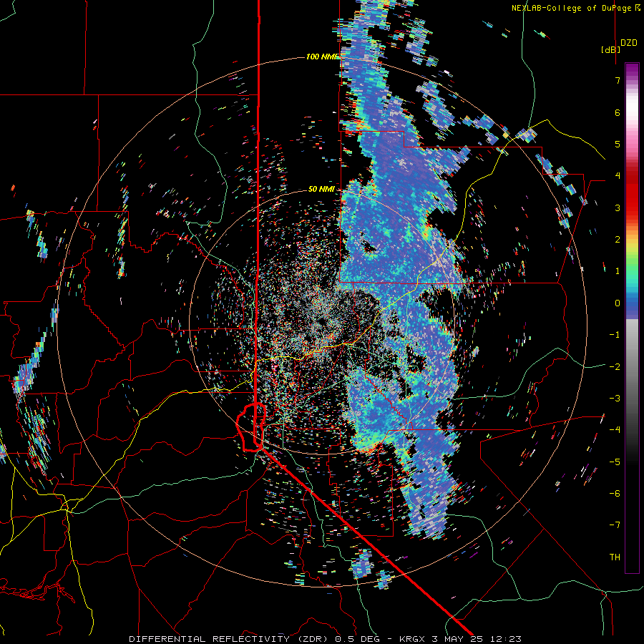The height and width of the screenshot is (644, 644).
Task: Click the 5 value on the color scale
Action: [x=618, y=144]
